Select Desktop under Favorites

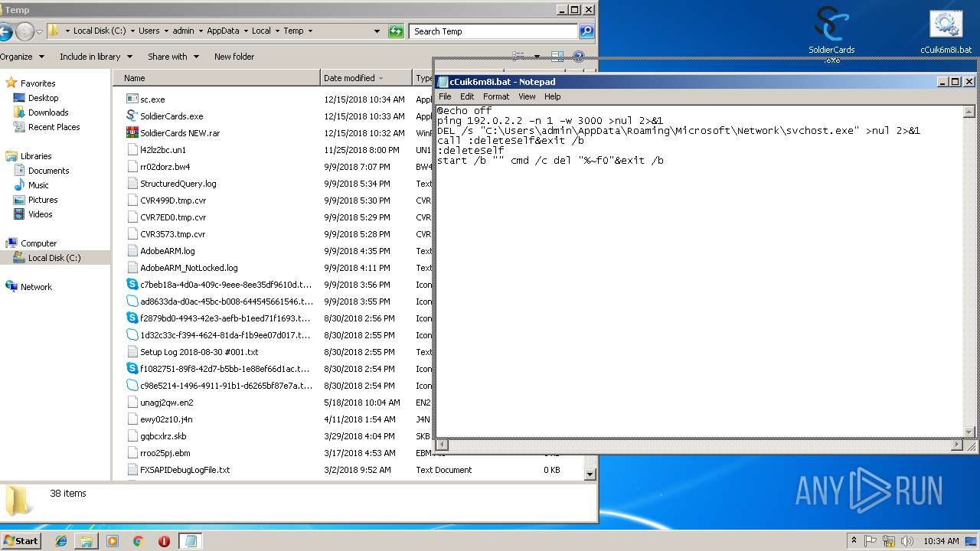click(x=43, y=98)
